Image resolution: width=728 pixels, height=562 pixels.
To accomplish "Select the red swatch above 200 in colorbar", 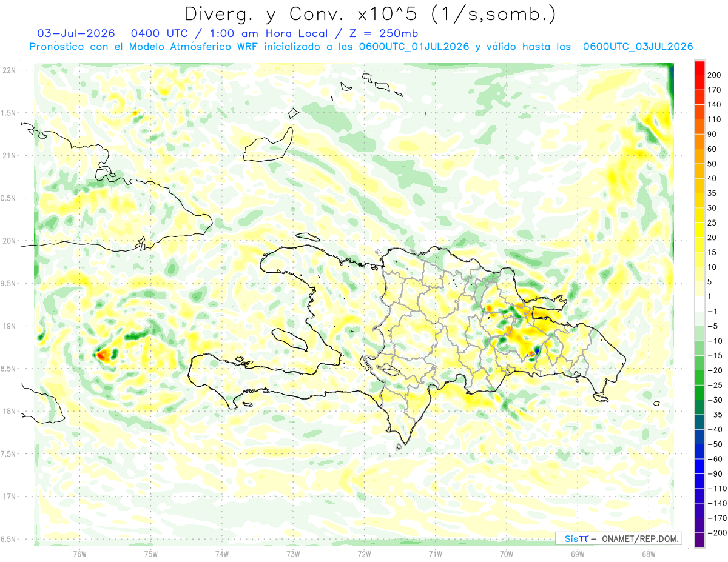I will pyautogui.click(x=699, y=68).
